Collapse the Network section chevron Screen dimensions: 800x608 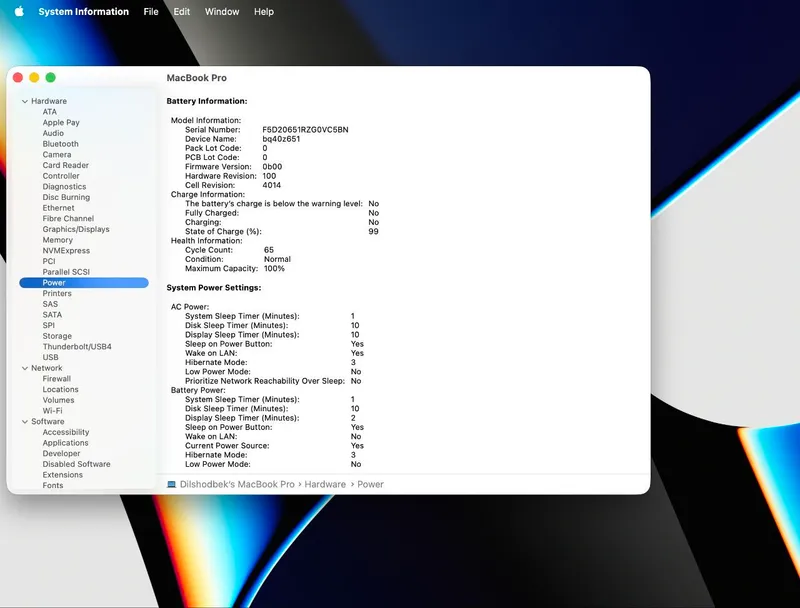coord(24,368)
